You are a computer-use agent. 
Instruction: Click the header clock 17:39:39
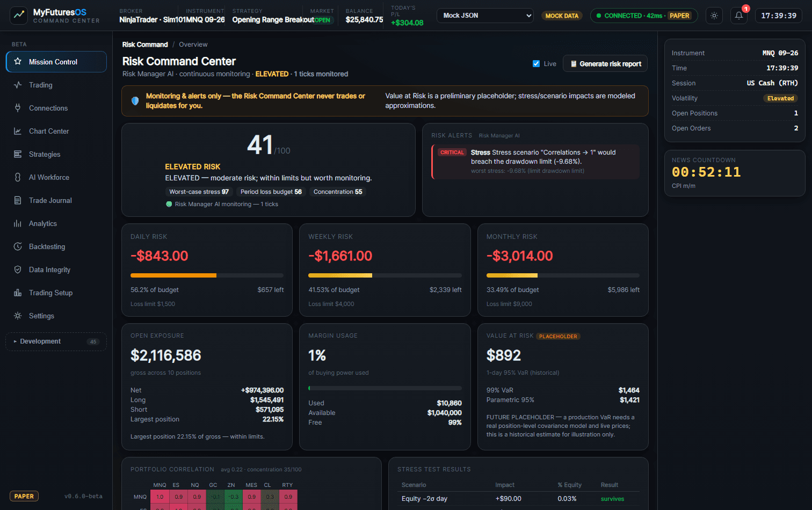(779, 16)
